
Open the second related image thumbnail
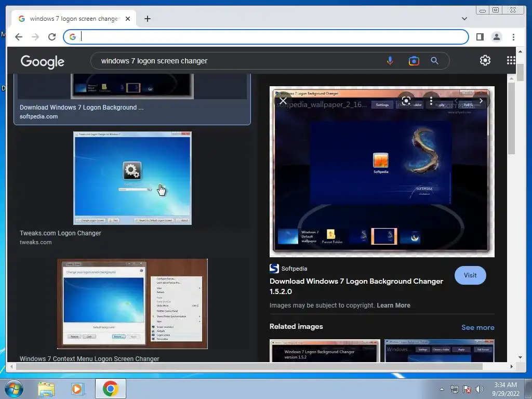tap(440, 351)
